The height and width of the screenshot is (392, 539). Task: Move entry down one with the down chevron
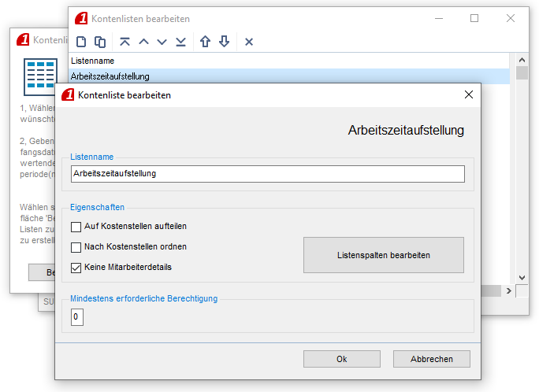tap(162, 42)
